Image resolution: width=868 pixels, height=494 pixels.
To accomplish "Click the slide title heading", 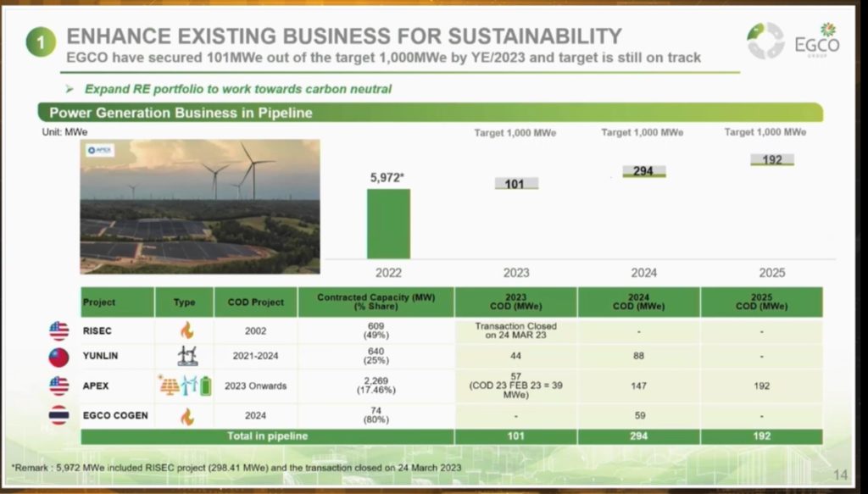I will click(x=344, y=36).
